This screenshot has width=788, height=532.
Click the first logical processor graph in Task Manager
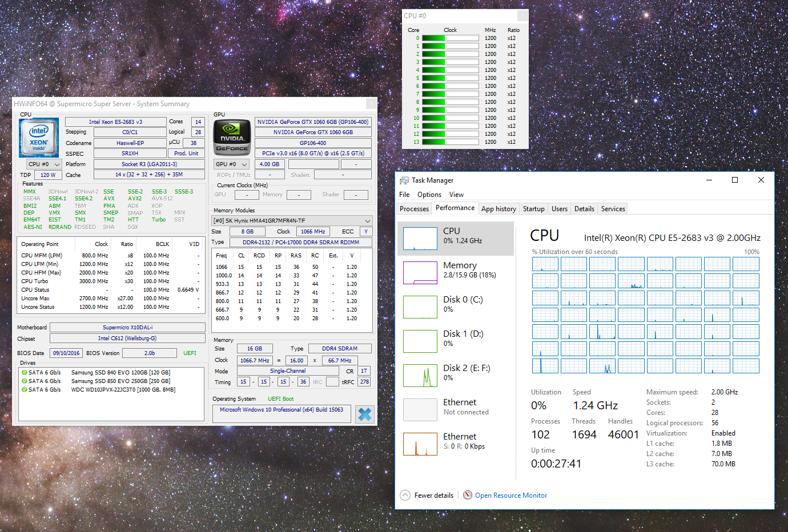[x=545, y=264]
